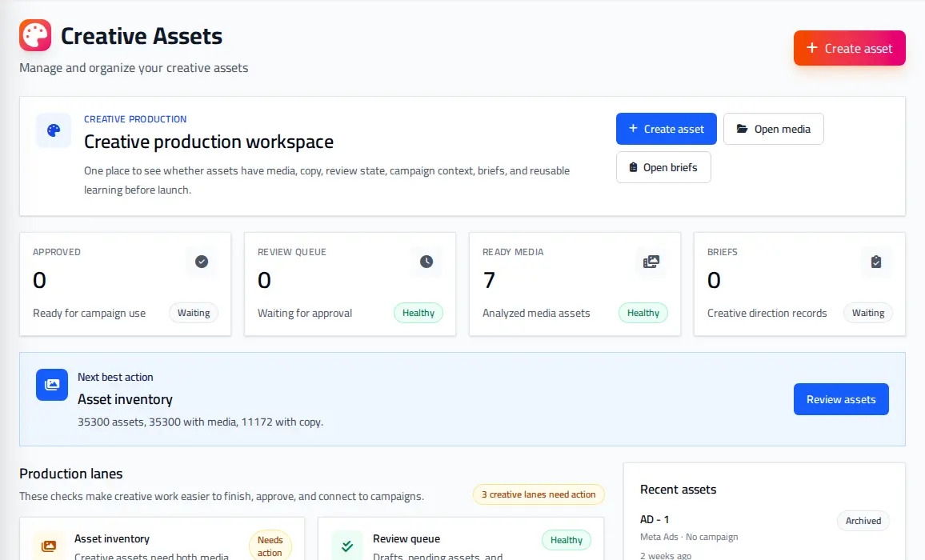
Task: Click the blue Create asset button in workspace
Action: tap(667, 129)
